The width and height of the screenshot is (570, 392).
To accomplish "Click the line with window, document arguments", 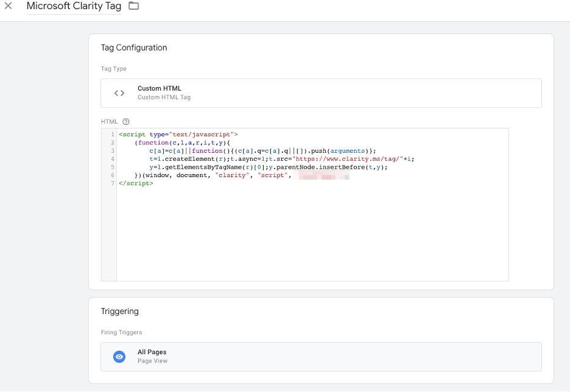I will coord(213,175).
